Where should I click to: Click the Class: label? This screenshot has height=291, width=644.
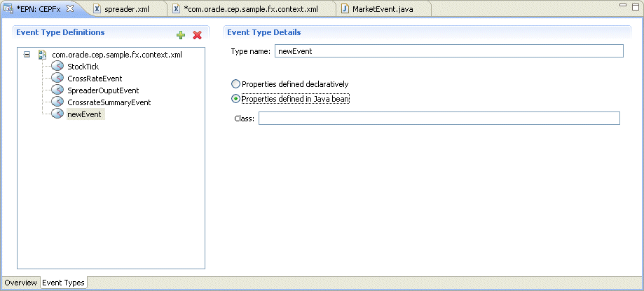coord(245,119)
